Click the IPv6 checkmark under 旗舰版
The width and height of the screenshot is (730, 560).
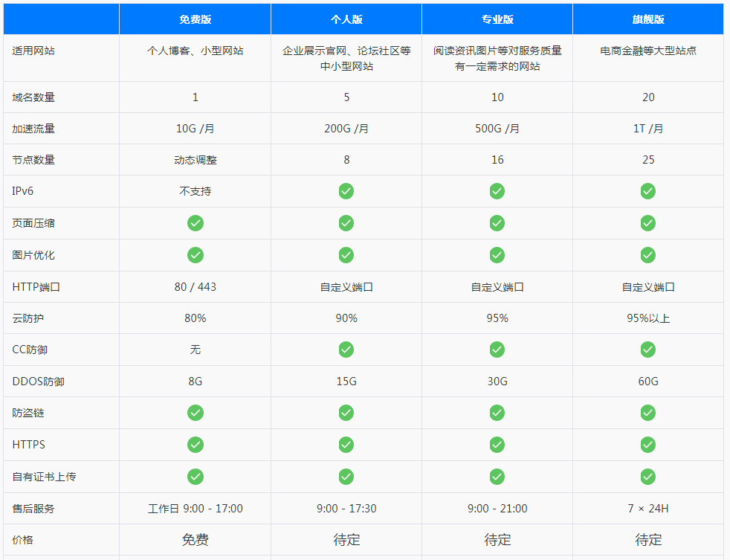click(x=647, y=191)
